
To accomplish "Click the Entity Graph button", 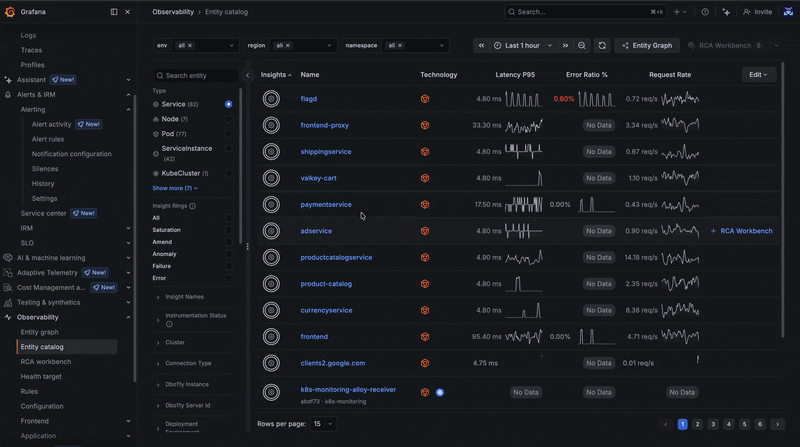I will click(x=647, y=45).
